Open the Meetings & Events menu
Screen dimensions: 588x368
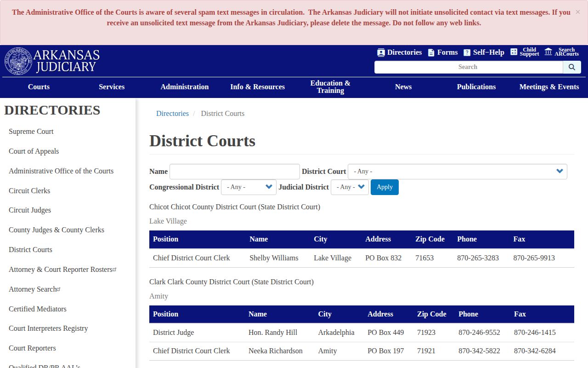[549, 87]
